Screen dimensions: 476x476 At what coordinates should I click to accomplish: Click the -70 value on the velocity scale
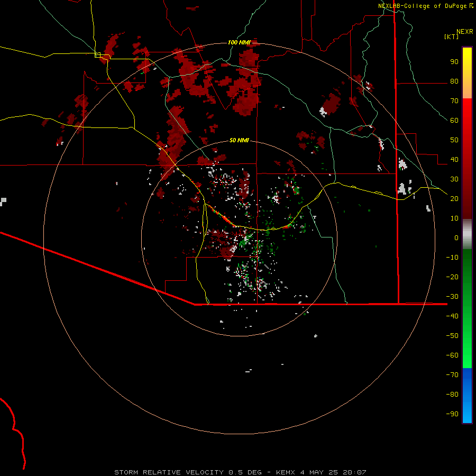point(452,375)
